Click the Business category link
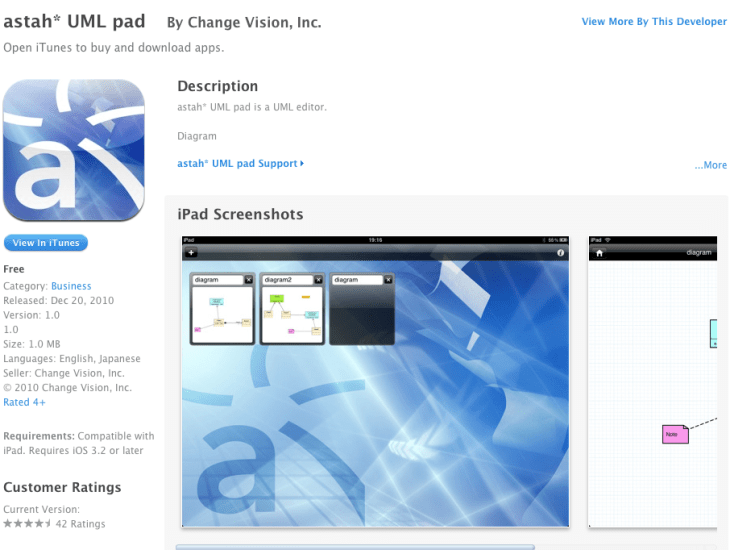Image resolution: width=730 pixels, height=550 pixels. (x=70, y=286)
